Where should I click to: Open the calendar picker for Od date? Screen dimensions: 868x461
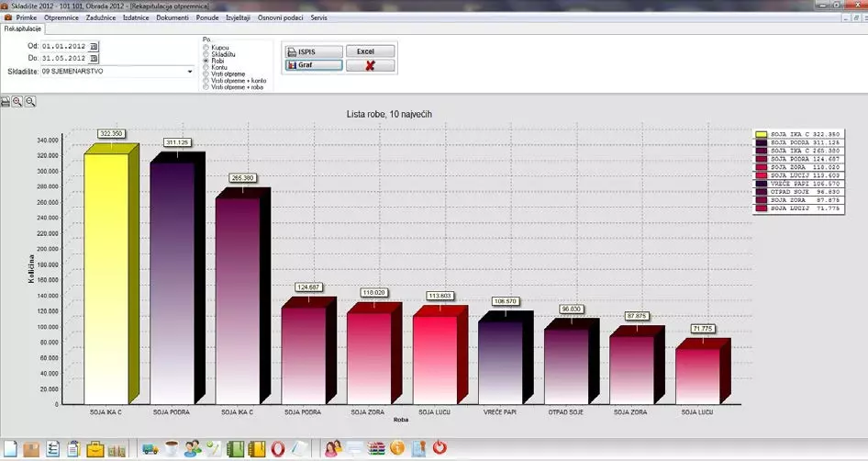pos(94,45)
